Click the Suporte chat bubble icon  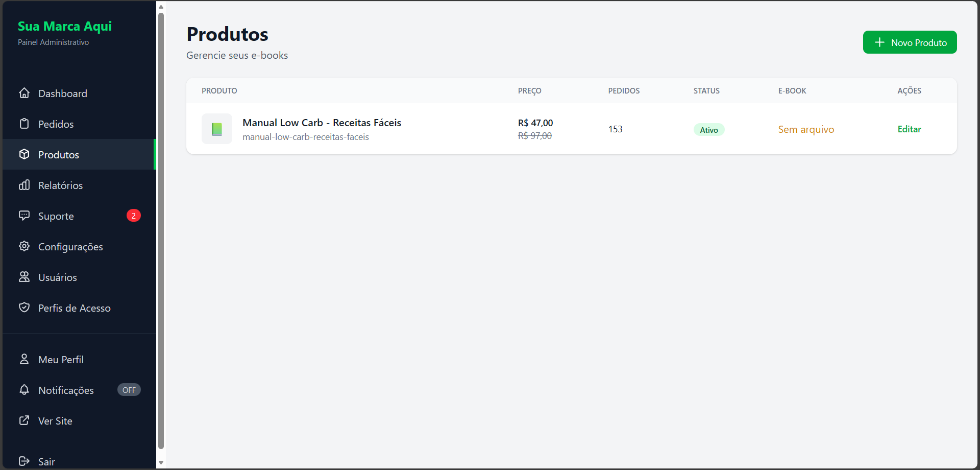click(24, 216)
